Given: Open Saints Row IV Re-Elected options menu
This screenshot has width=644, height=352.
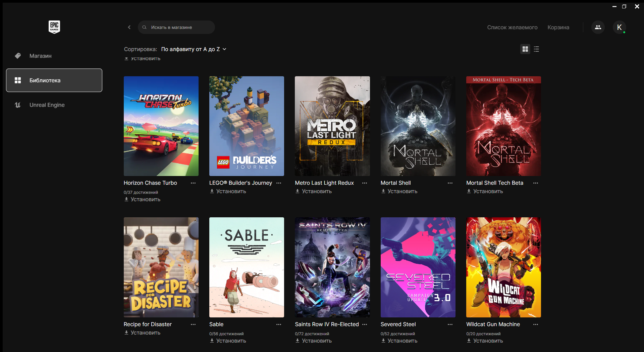Looking at the screenshot, I should pos(365,324).
